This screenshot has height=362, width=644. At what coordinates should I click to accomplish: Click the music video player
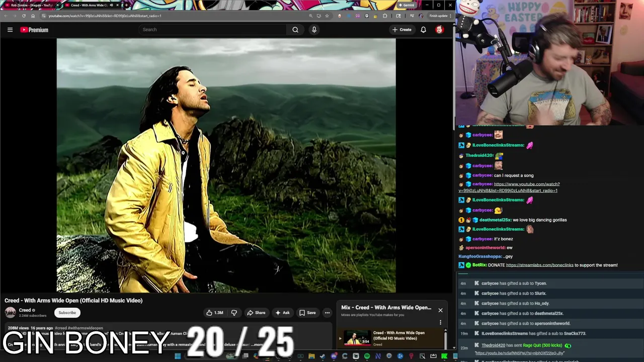(x=226, y=165)
